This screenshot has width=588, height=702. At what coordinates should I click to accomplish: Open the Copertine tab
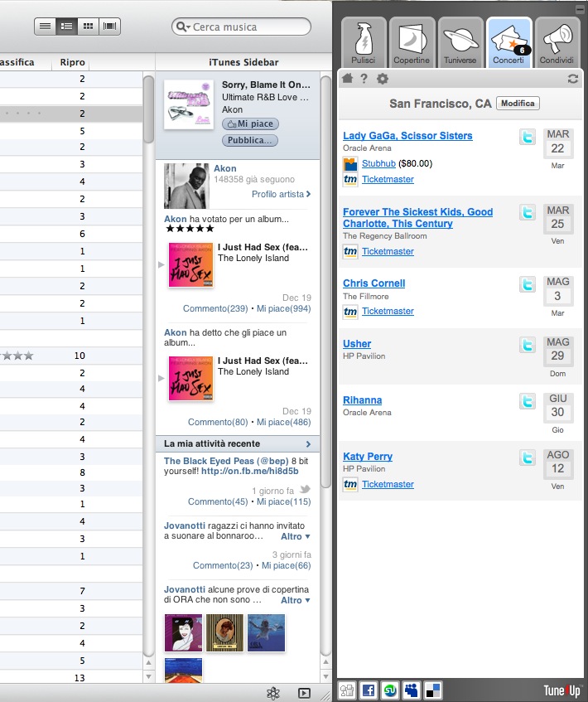click(412, 42)
